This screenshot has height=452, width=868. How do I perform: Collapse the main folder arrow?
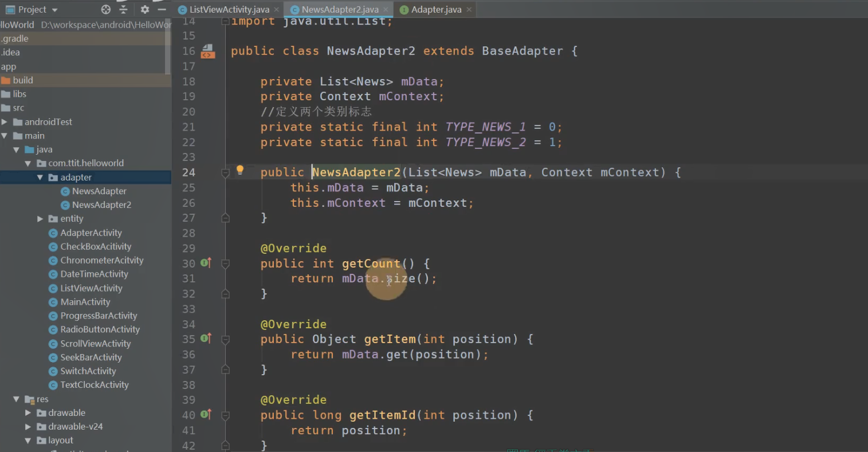(5, 136)
